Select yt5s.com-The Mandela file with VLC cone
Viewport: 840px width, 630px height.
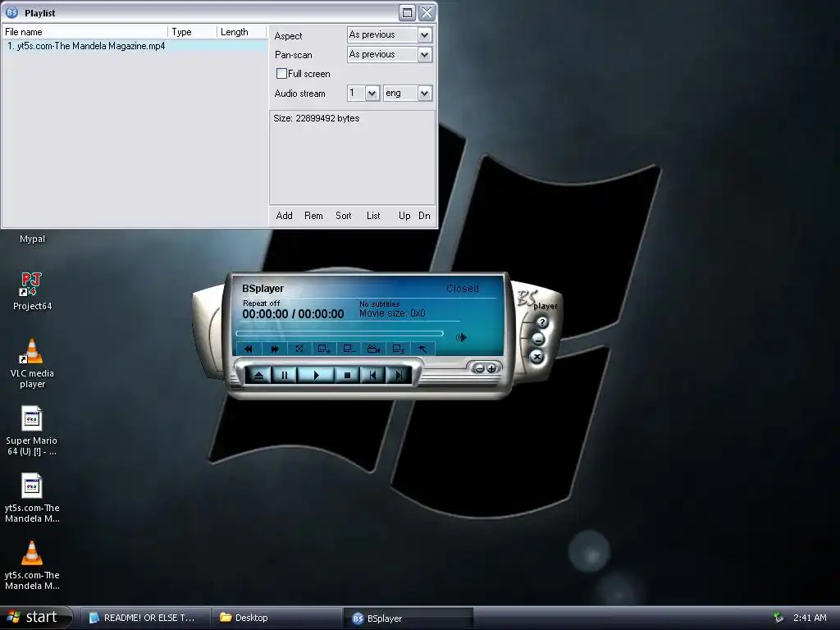[x=32, y=566]
